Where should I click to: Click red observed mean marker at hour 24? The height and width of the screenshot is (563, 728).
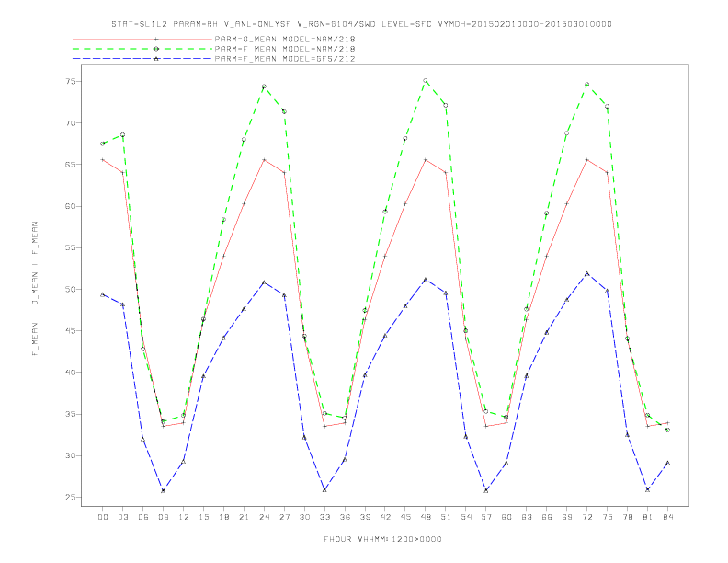point(264,160)
